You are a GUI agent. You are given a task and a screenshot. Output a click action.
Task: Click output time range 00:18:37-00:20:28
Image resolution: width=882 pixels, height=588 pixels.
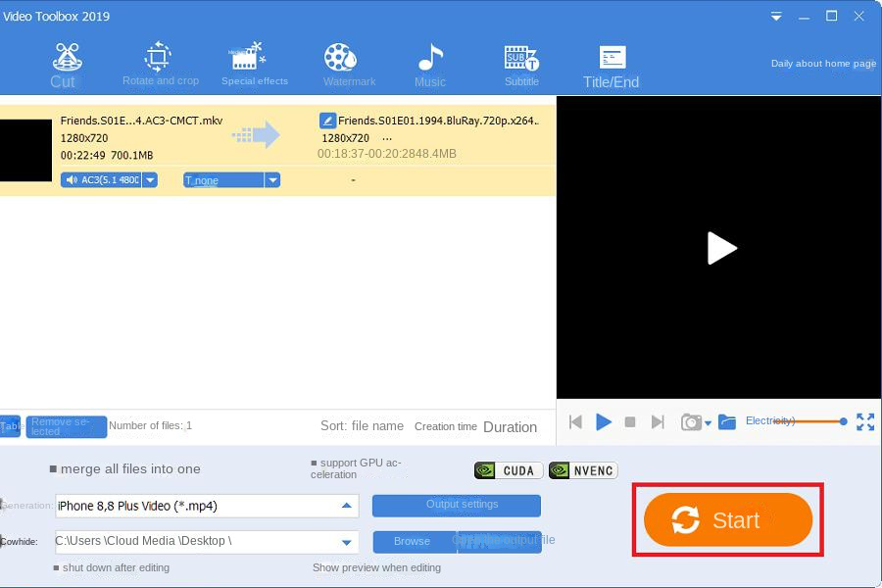367,154
